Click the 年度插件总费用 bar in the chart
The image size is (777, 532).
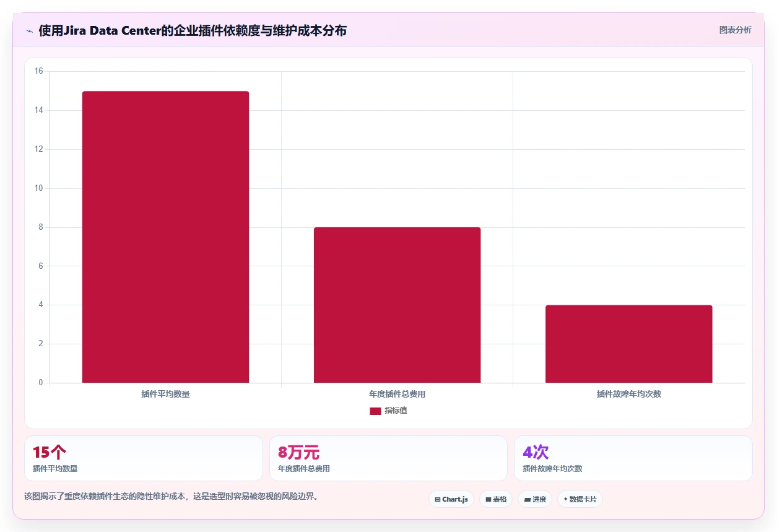coord(397,305)
